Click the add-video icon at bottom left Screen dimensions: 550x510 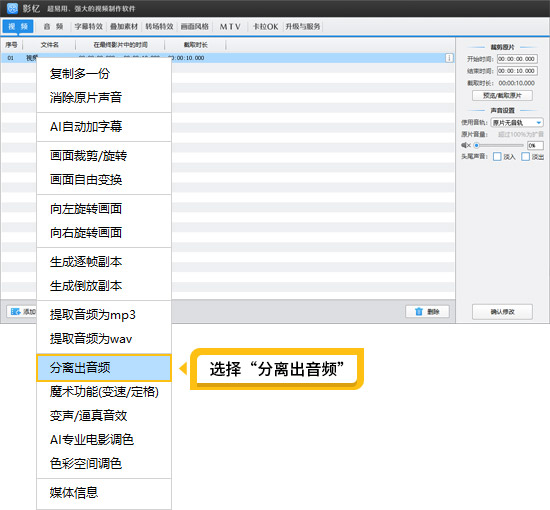pyautogui.click(x=16, y=311)
